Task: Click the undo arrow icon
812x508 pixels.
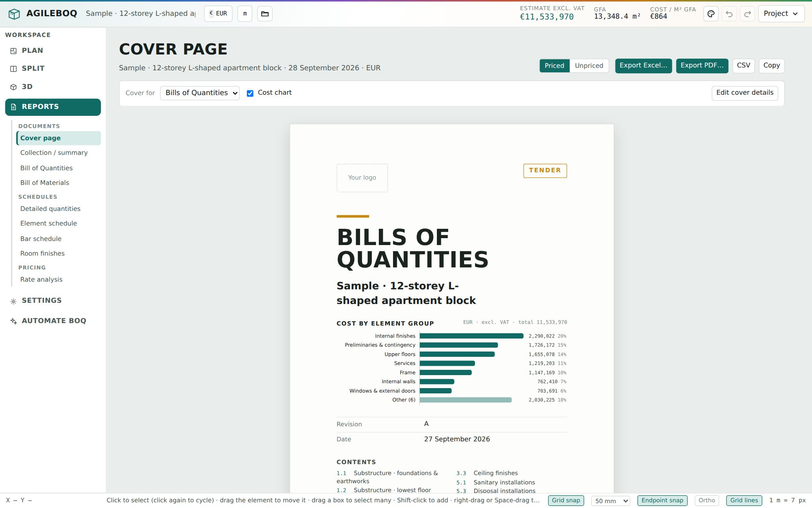Action: tap(729, 14)
